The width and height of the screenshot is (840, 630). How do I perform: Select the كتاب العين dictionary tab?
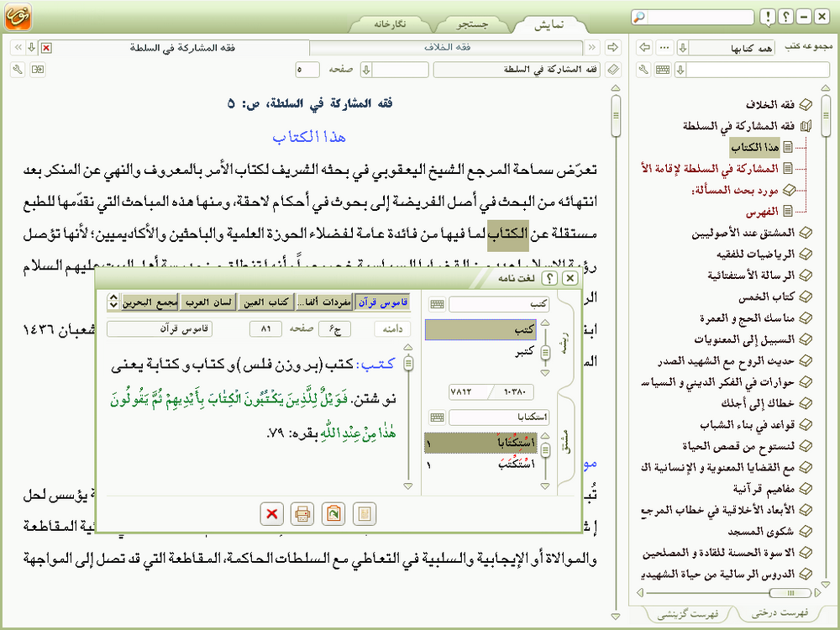coord(265,302)
